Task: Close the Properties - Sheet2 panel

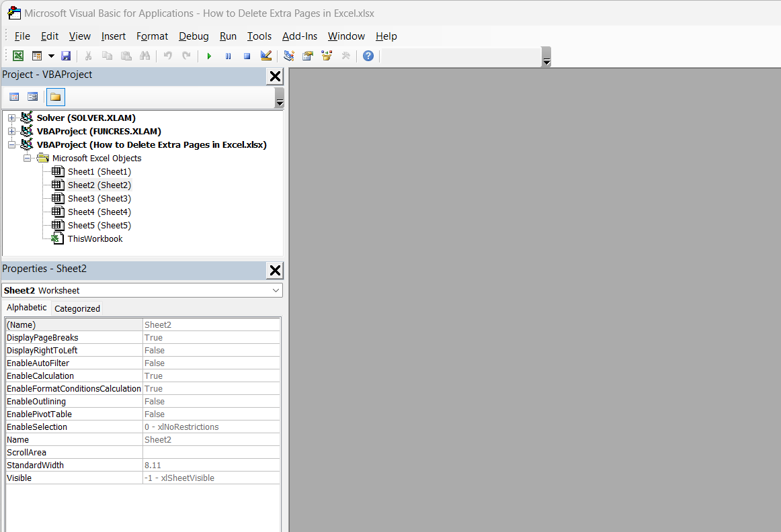Action: (275, 271)
